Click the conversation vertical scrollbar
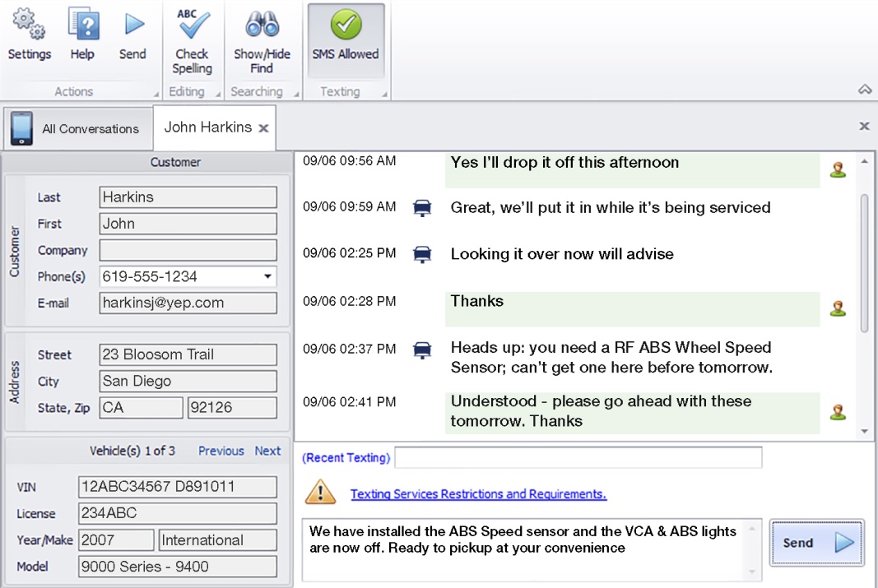 (864, 263)
